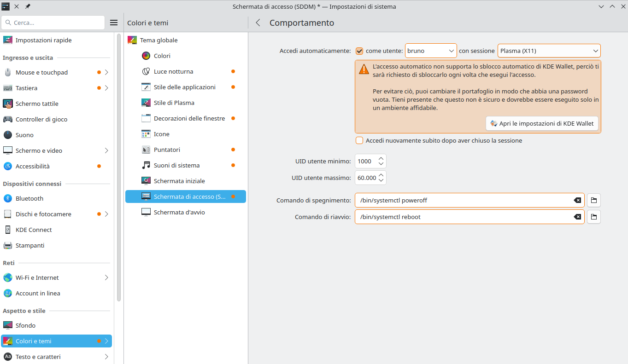Click the Accedi automaticamente label
Viewport: 628px width, 364px height.
point(315,51)
